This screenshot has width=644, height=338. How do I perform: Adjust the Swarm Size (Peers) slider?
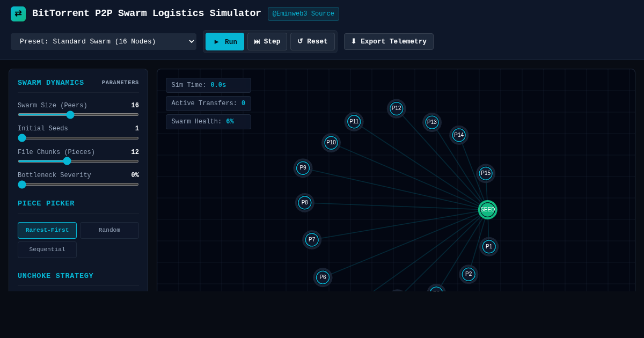[78, 115]
